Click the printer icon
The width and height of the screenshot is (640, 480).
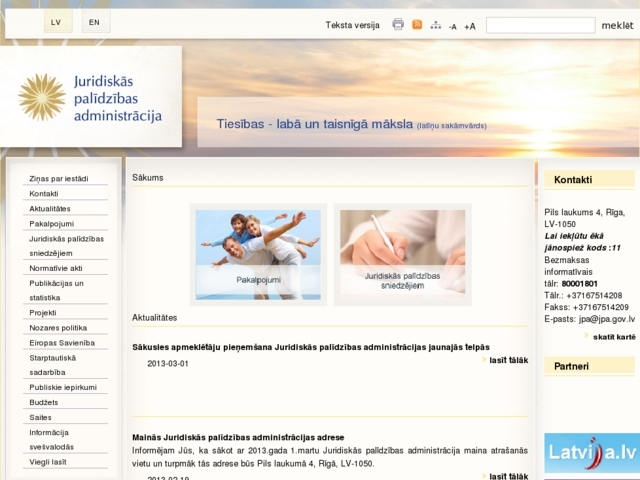398,24
